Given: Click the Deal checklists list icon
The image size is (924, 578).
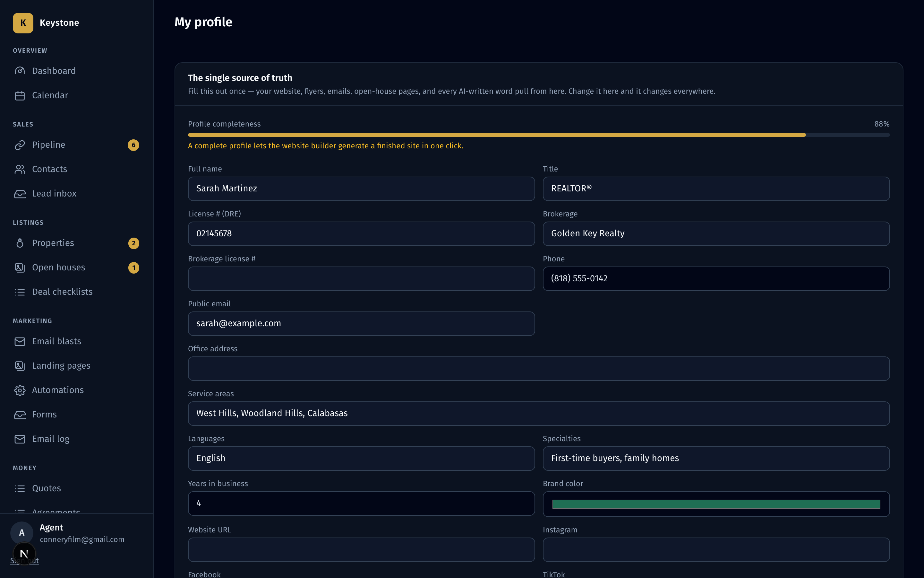Looking at the screenshot, I should point(20,292).
